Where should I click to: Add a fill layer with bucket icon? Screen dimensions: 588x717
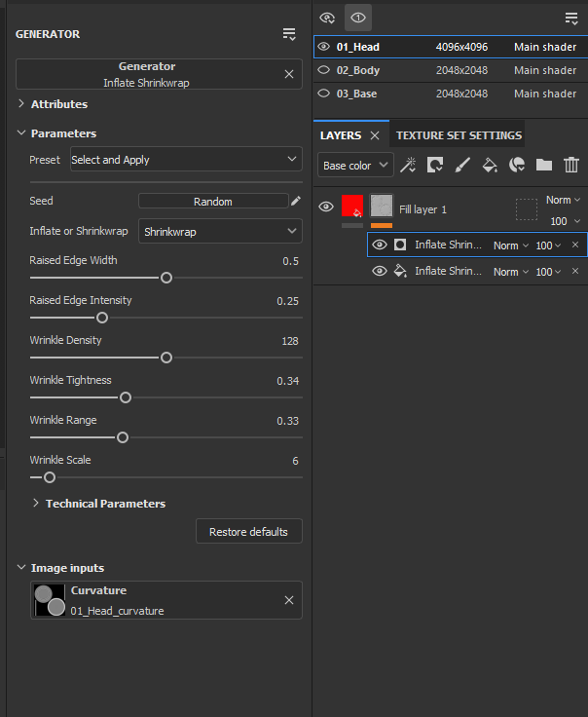coord(490,165)
